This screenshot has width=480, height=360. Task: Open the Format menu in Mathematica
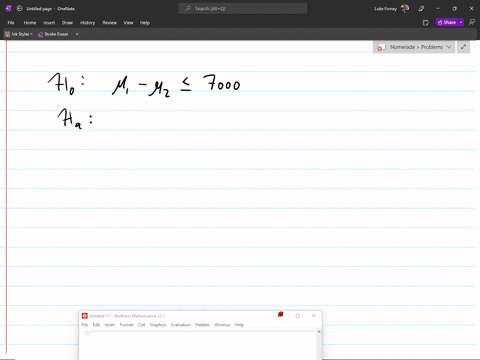(126, 325)
